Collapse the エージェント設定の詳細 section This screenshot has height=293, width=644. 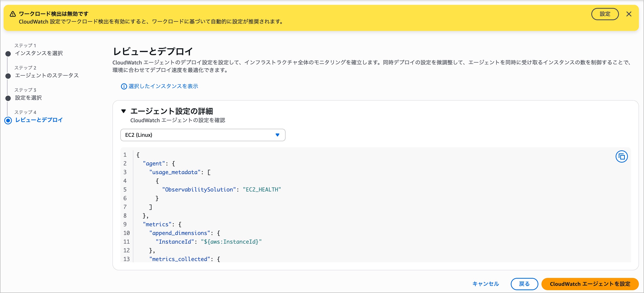(124, 111)
